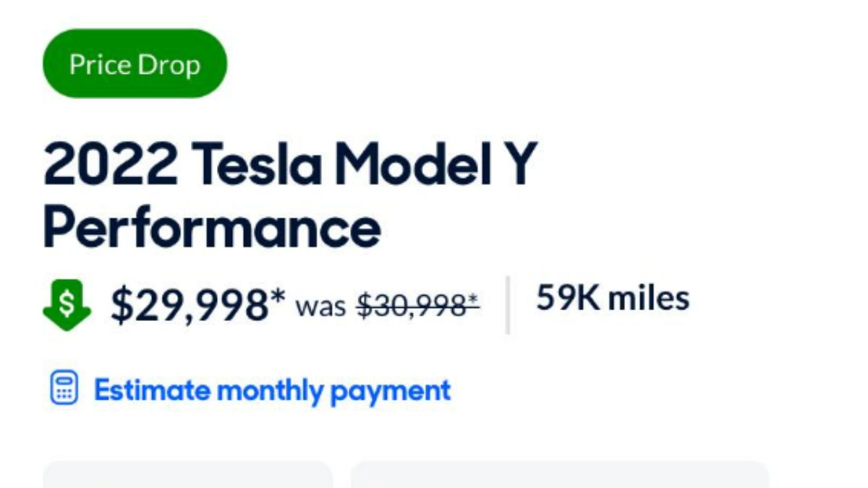Click the word "Drop" inside green badge
The image size is (868, 488).
click(169, 65)
